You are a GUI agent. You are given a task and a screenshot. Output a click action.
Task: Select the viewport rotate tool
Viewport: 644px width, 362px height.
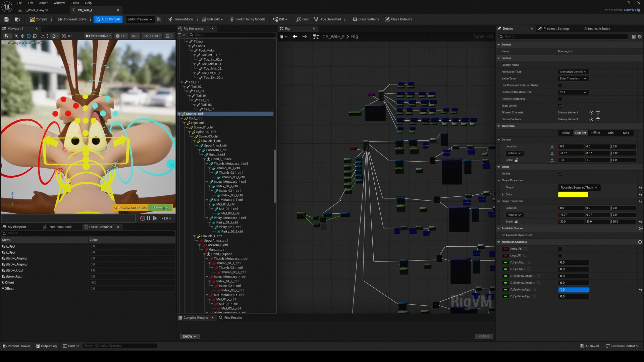29,36
